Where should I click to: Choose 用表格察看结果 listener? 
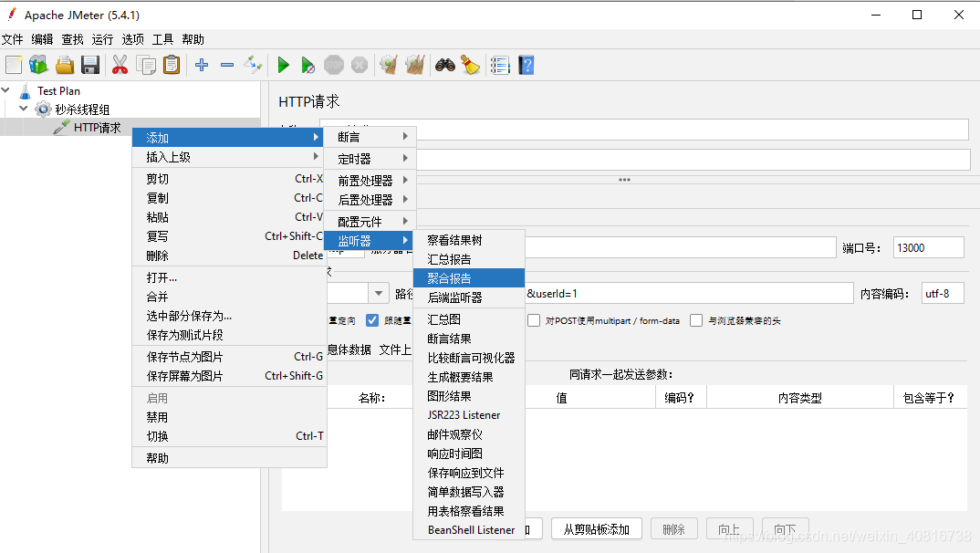(x=469, y=511)
